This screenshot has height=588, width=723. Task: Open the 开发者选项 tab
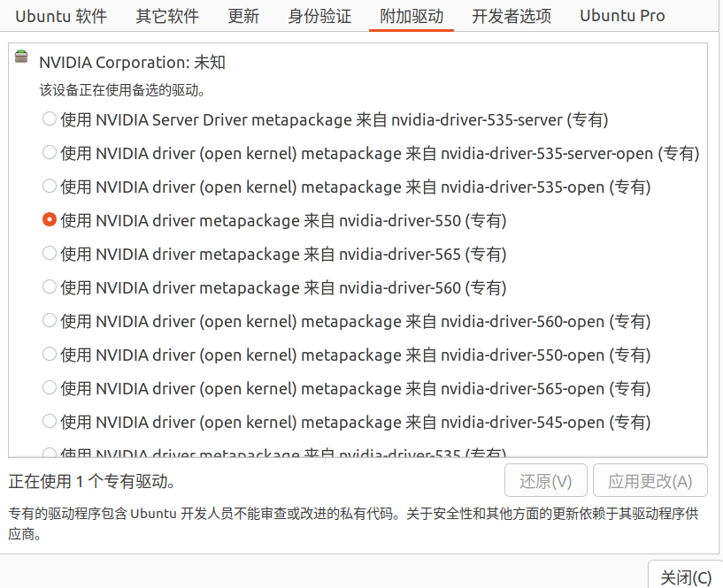click(x=511, y=16)
